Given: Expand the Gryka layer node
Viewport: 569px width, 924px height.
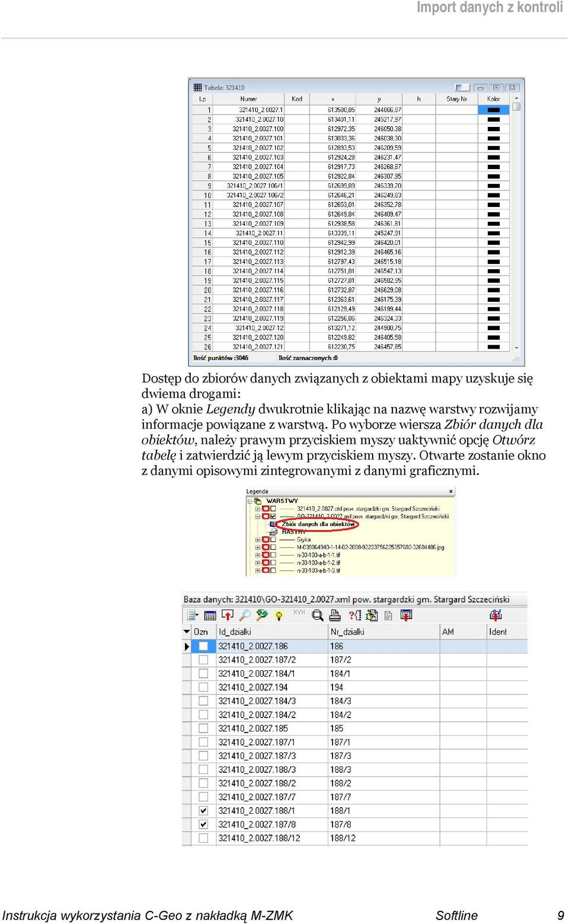Looking at the screenshot, I should (258, 540).
